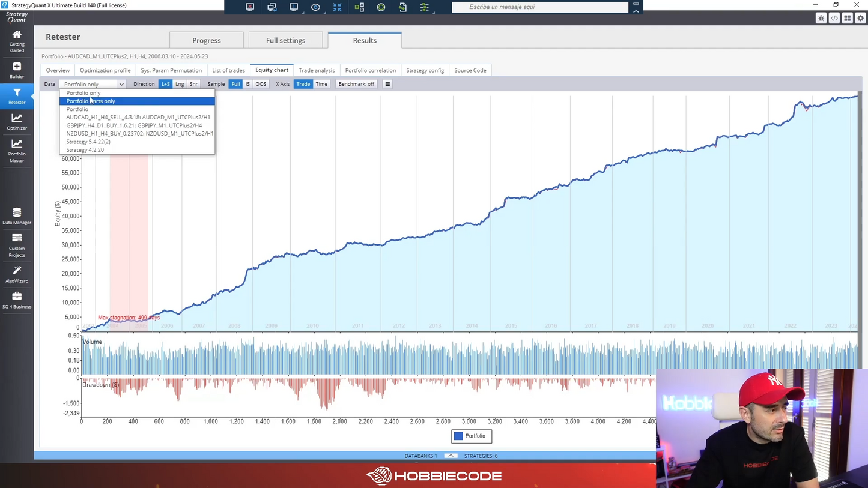Toggle X axis to Time mode
The width and height of the screenshot is (868, 488).
[321, 84]
